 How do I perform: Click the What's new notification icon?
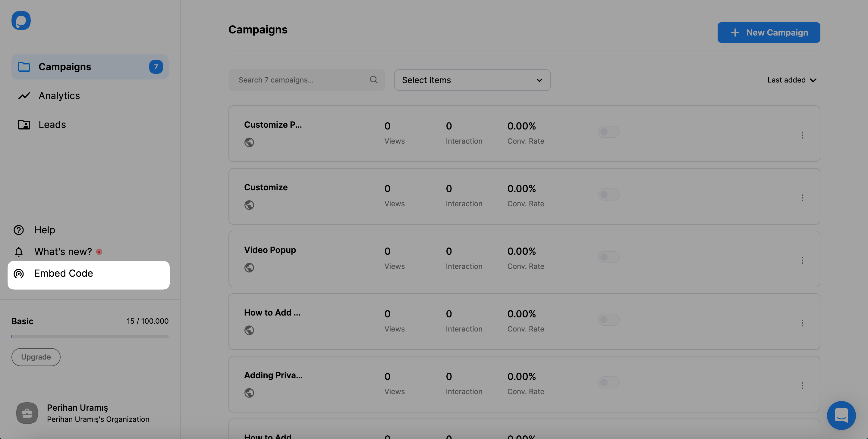coord(99,251)
